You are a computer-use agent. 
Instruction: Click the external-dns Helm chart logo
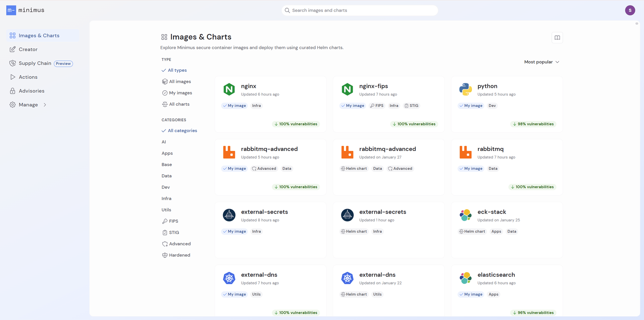point(347,278)
